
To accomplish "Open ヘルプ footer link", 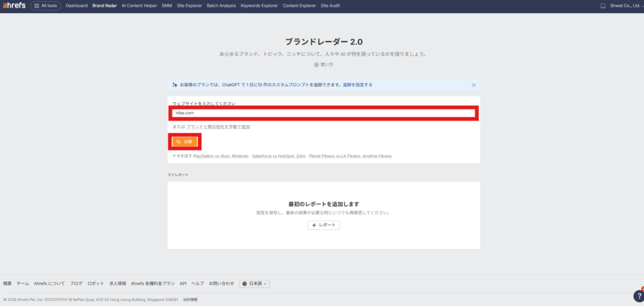I will 197,283.
